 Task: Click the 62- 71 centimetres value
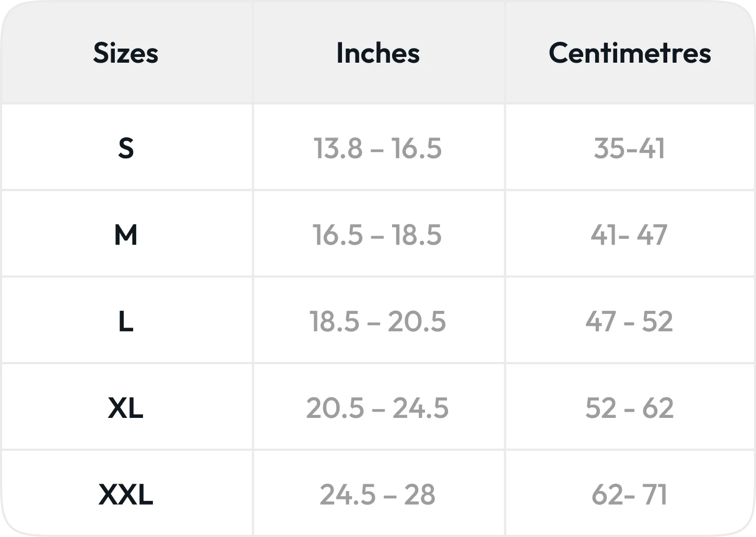(630, 495)
